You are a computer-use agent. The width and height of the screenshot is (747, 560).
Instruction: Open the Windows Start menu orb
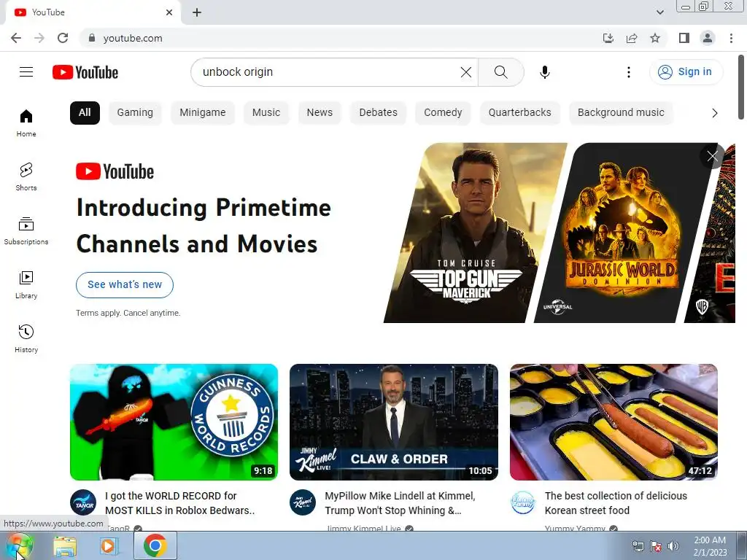tap(19, 546)
